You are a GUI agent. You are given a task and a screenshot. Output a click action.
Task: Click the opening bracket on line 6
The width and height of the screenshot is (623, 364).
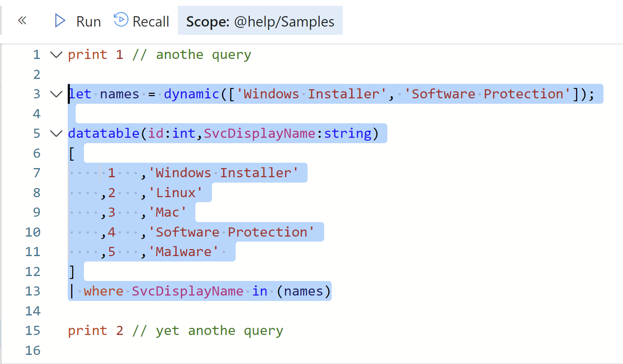coord(71,154)
